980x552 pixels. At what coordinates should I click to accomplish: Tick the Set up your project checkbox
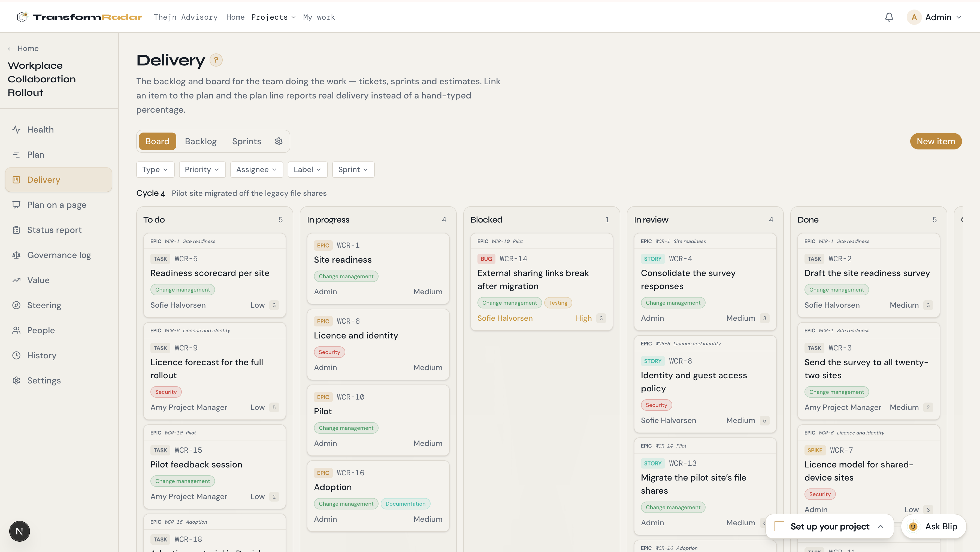coord(779,526)
